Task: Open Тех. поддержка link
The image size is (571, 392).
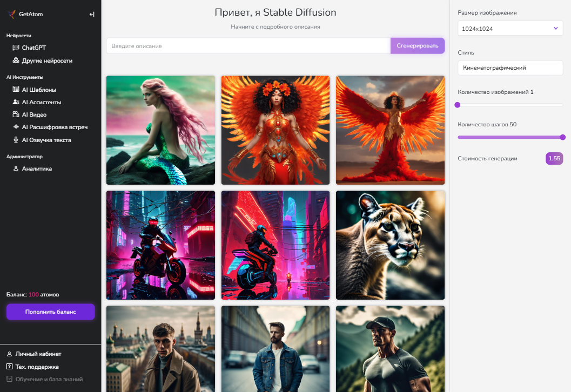Action: tap(37, 367)
